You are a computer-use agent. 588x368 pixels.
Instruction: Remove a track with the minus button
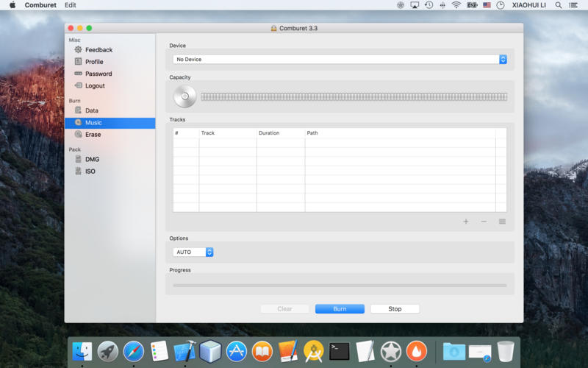pos(484,222)
